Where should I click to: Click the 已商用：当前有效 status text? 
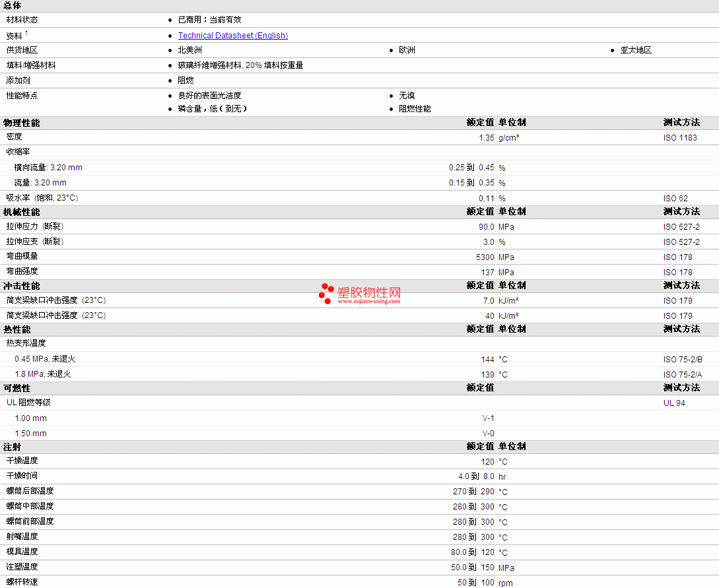point(209,20)
